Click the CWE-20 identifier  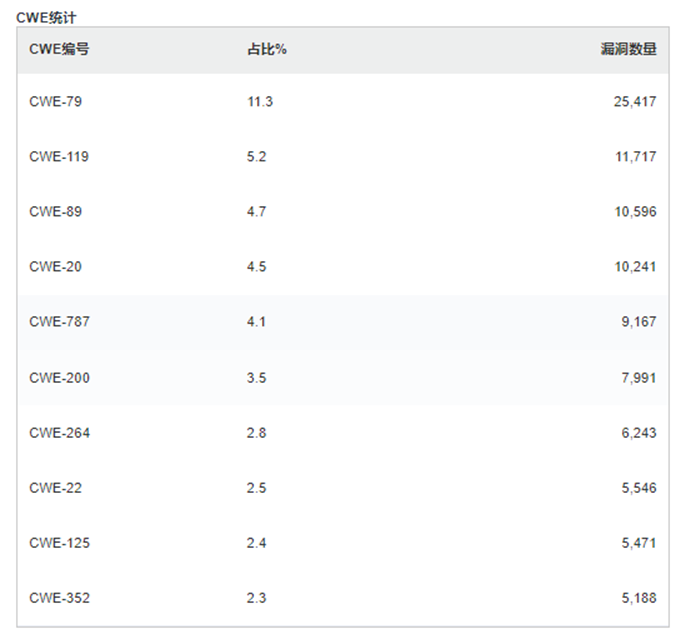click(x=55, y=267)
